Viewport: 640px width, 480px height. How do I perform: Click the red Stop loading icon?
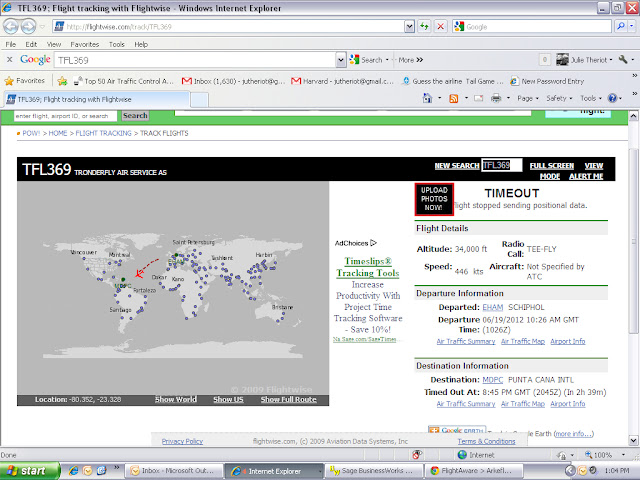pos(440,27)
